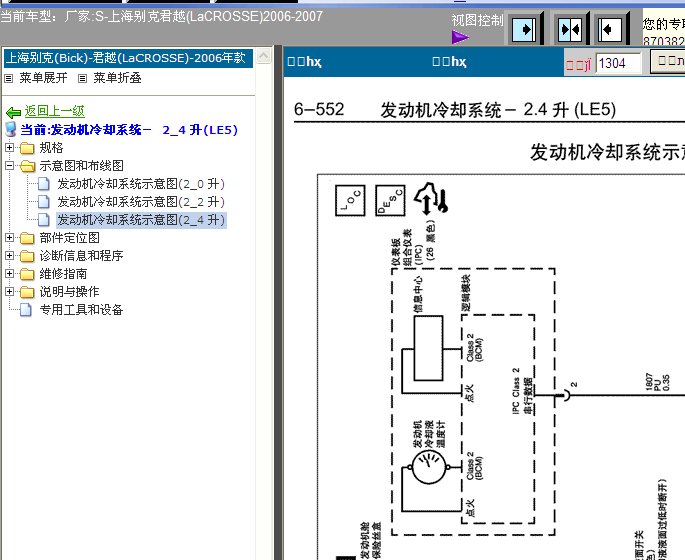Click the 规格 folder icon
685x560 pixels.
coord(27,148)
